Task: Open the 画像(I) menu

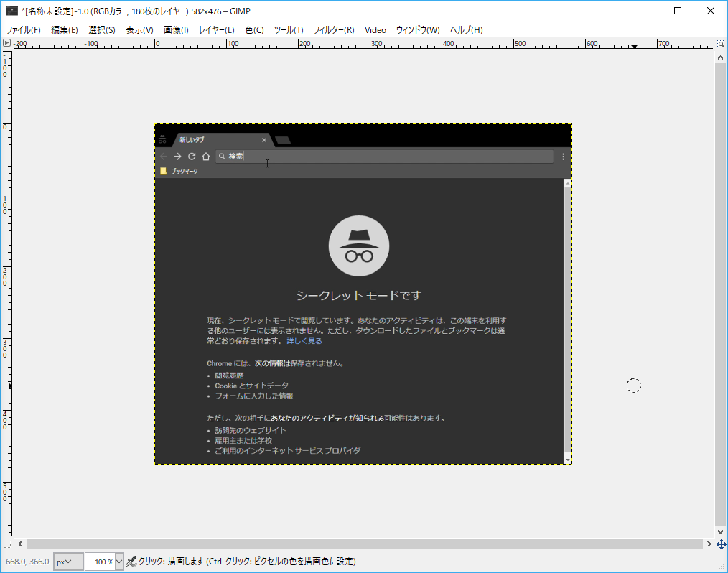Action: tap(176, 30)
